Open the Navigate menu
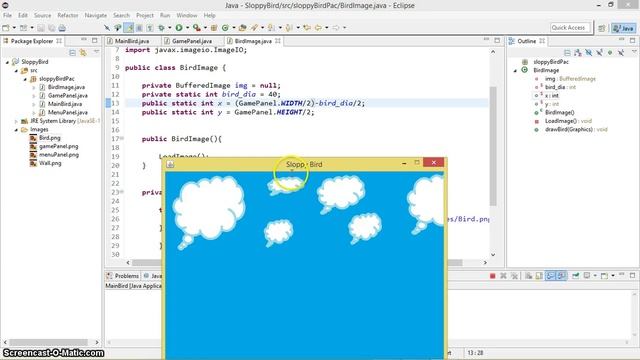The height and width of the screenshot is (360, 640). (96, 16)
